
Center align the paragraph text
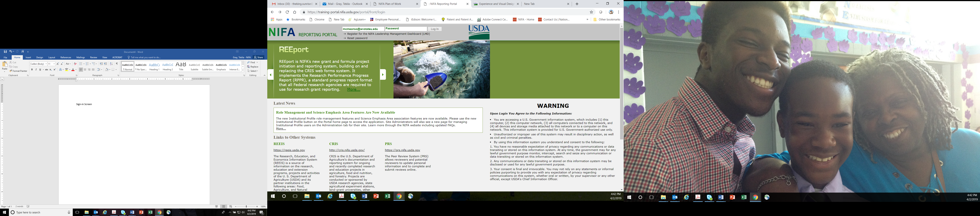pos(85,70)
